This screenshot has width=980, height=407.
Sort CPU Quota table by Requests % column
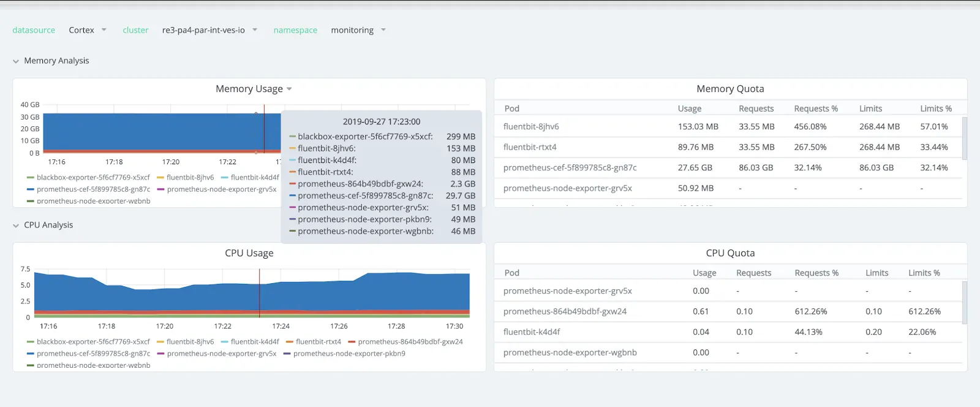(816, 273)
